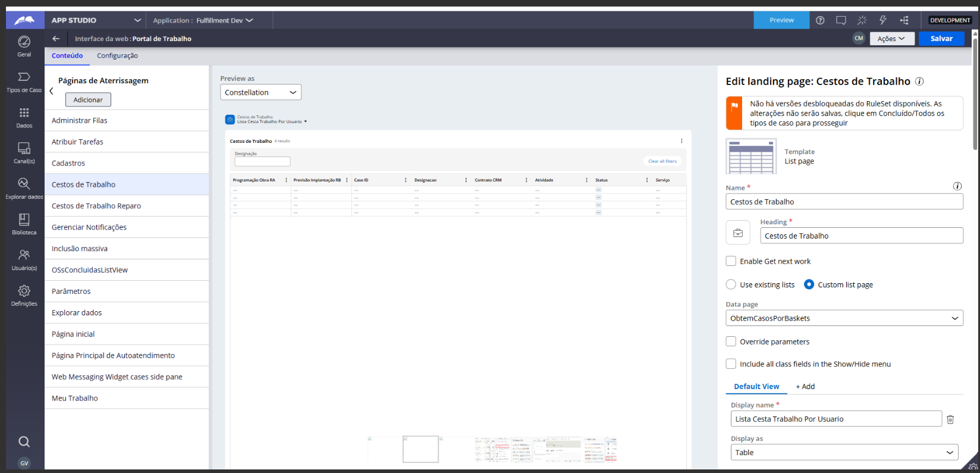
Task: Click the lightning bolt icon in header
Action: [882, 20]
